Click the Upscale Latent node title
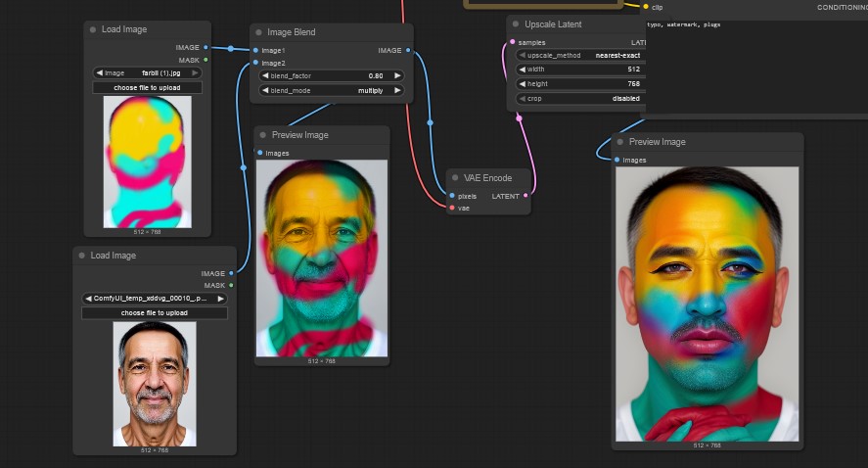 point(553,24)
